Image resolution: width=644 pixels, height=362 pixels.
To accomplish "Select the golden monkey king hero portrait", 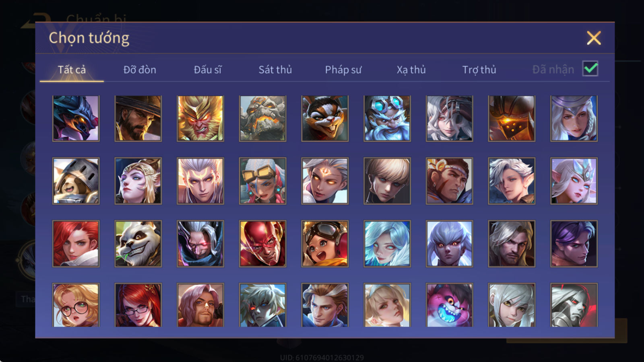I will pyautogui.click(x=200, y=119).
